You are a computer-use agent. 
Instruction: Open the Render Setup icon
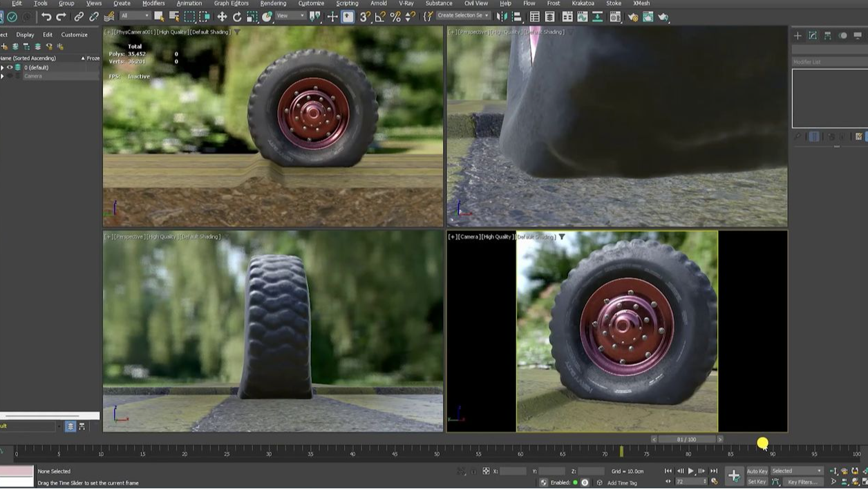click(x=632, y=17)
